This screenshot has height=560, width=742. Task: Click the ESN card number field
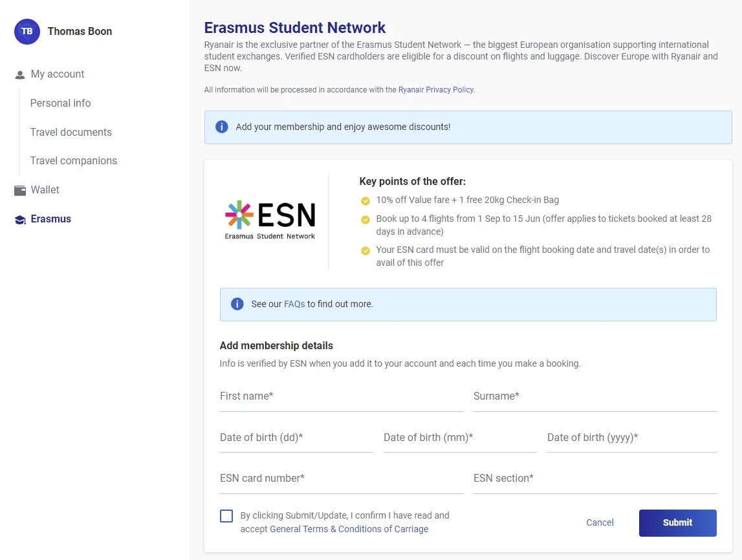pos(341,479)
